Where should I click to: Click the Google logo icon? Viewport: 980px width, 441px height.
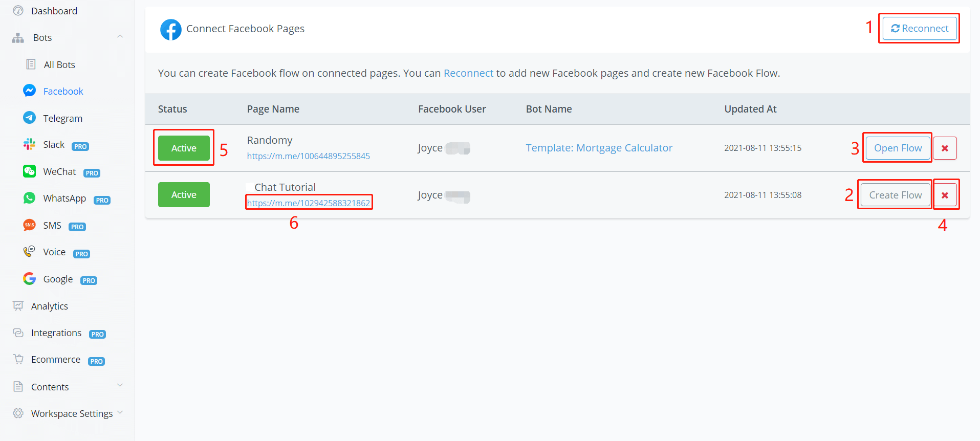(30, 279)
